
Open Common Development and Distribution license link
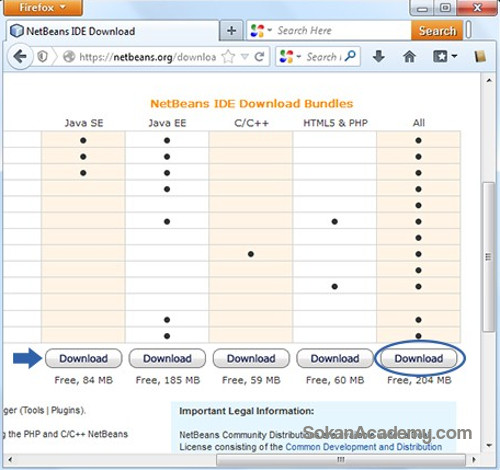[364, 447]
